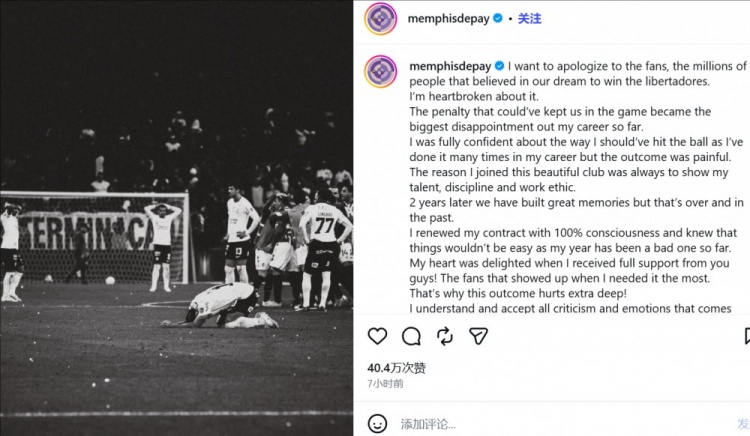Open the memphisdepay username in the caption

(451, 66)
